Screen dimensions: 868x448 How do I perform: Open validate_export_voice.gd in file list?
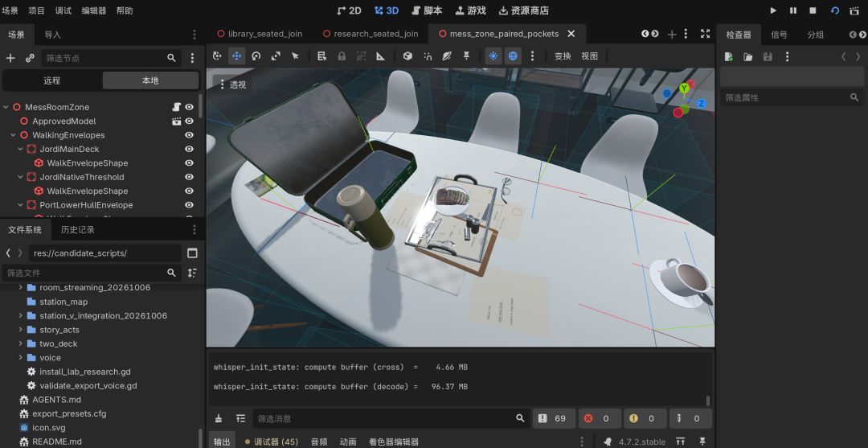click(x=88, y=385)
